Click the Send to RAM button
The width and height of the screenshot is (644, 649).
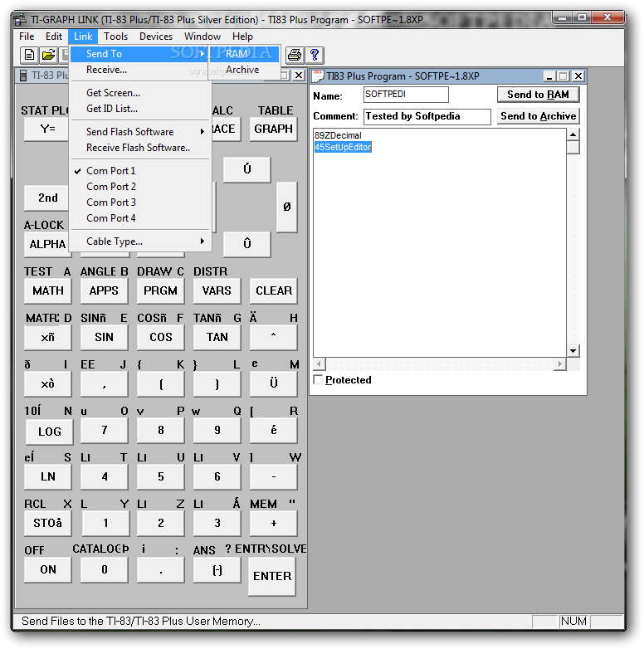[538, 95]
